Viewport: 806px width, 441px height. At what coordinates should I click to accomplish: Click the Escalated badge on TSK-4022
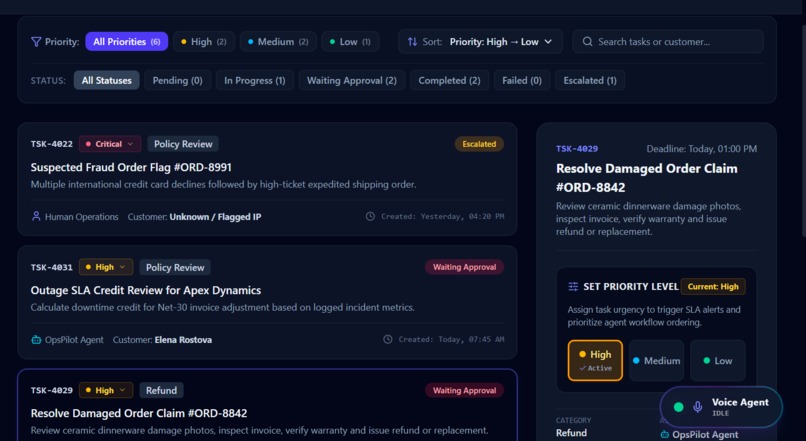(479, 144)
